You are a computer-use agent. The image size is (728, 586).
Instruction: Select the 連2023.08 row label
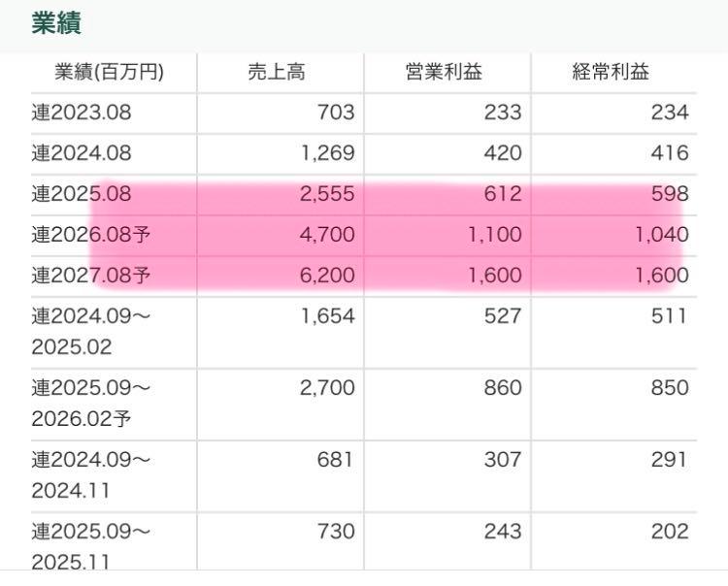[x=81, y=113]
